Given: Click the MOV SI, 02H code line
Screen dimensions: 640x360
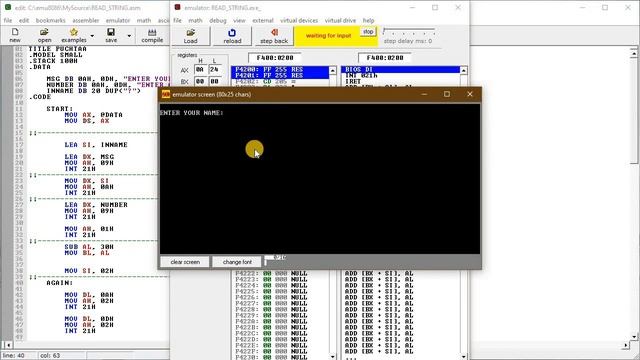Looking at the screenshot, I should click(x=89, y=271).
